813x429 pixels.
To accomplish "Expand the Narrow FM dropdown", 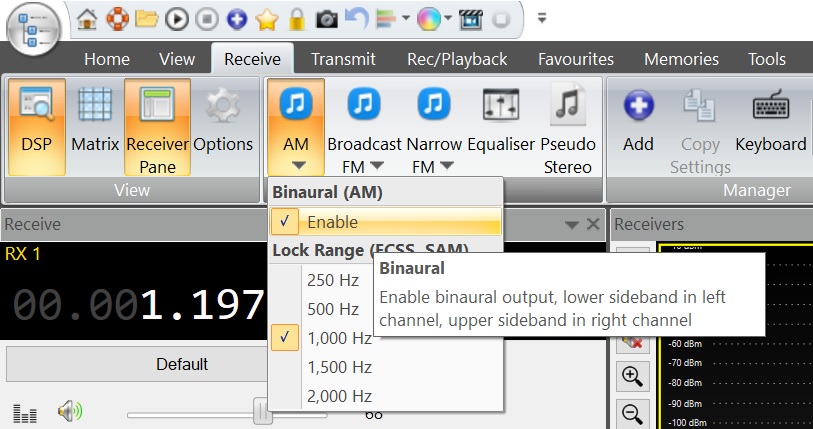I will click(446, 166).
